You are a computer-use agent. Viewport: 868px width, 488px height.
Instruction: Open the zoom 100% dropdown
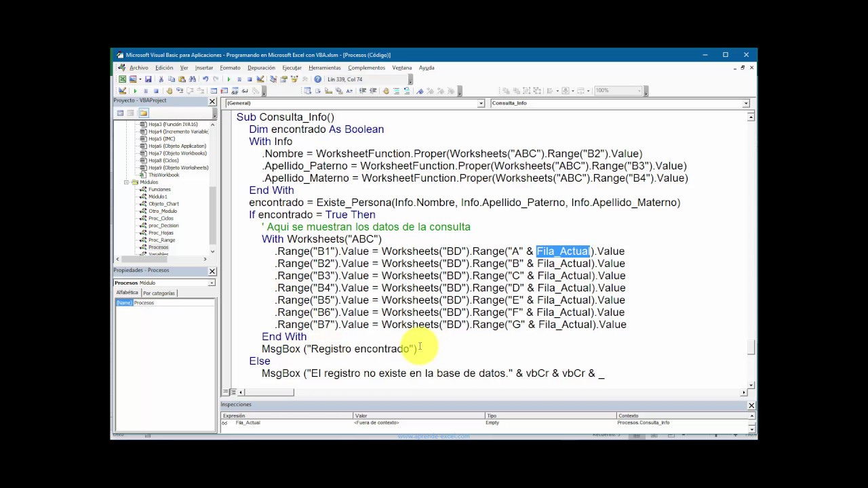(638, 91)
